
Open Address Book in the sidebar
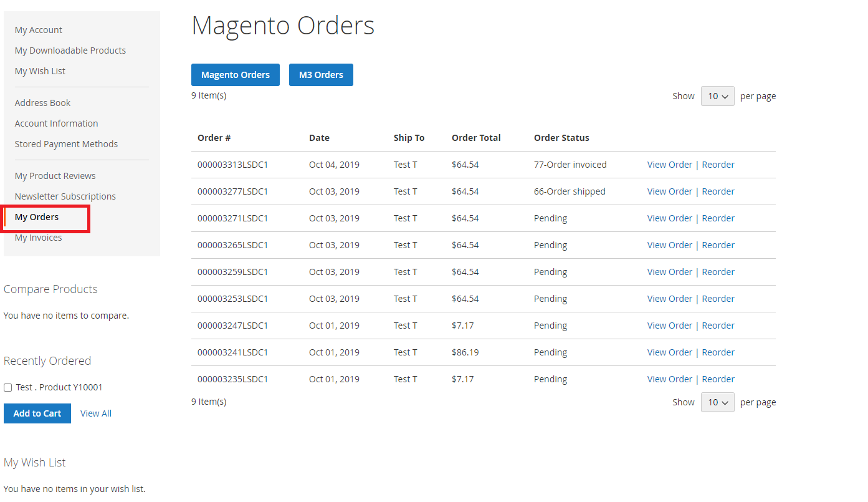coord(42,103)
